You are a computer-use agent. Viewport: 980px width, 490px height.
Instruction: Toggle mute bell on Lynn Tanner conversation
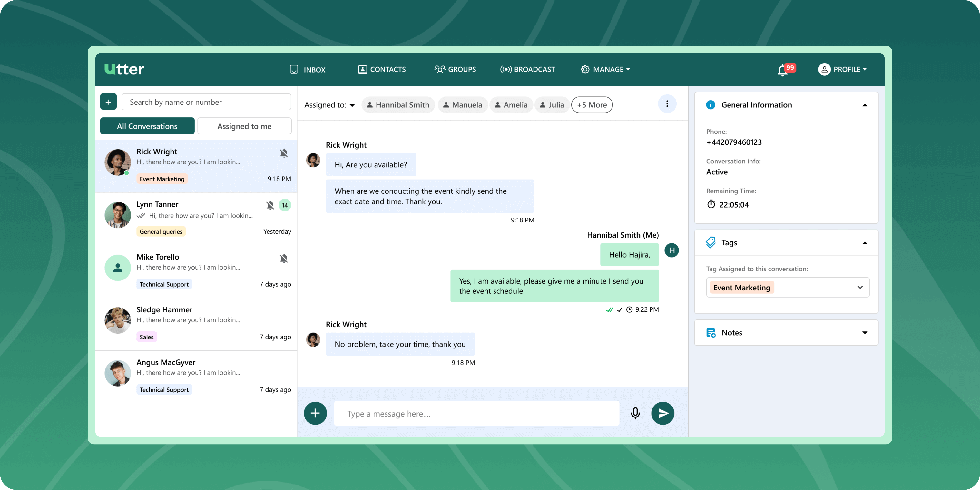point(270,205)
